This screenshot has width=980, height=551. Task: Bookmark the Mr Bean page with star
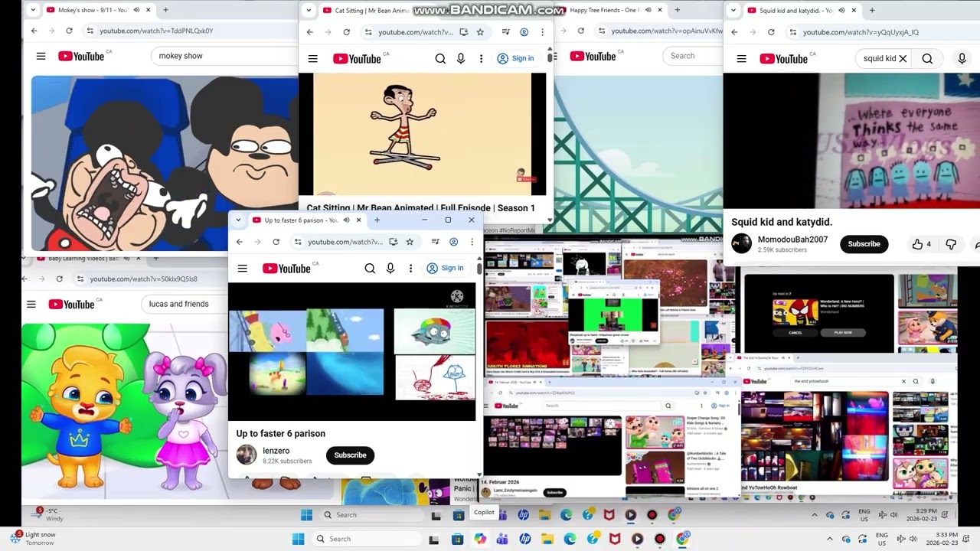480,32
